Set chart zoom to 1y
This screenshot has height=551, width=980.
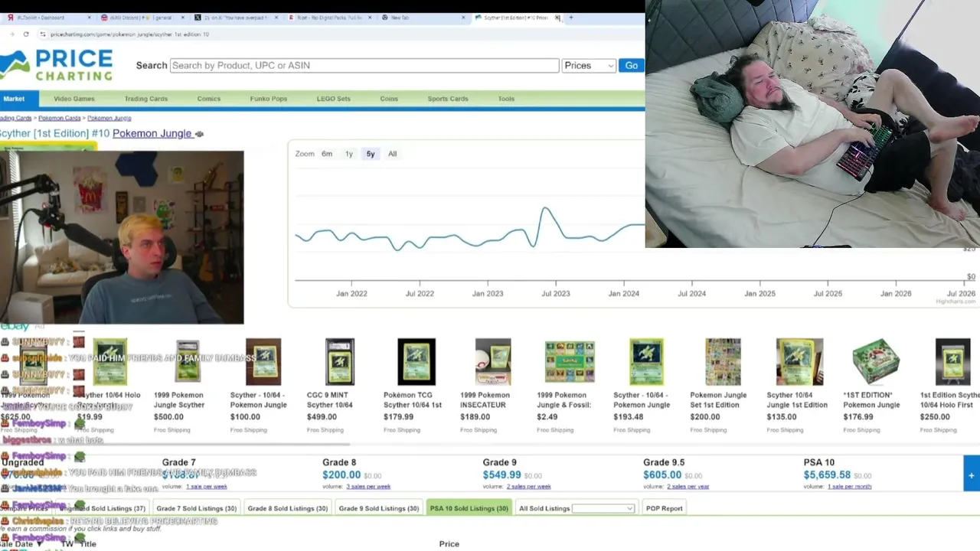tap(349, 154)
